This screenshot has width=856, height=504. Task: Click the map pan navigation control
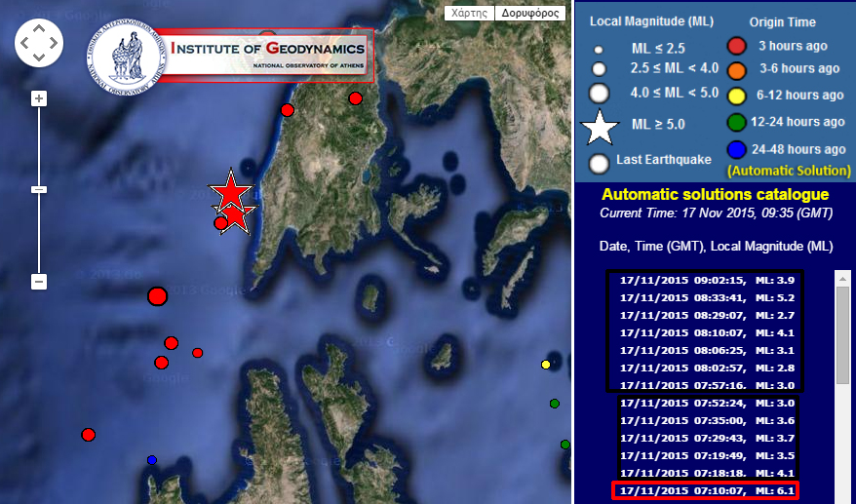39,42
